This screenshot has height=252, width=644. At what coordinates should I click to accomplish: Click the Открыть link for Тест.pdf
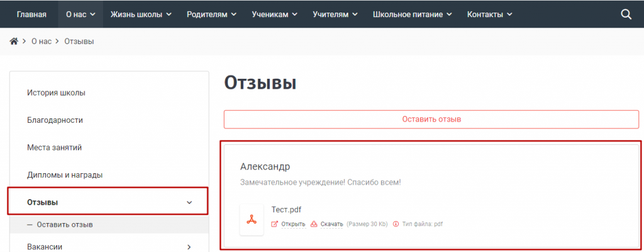coord(293,224)
